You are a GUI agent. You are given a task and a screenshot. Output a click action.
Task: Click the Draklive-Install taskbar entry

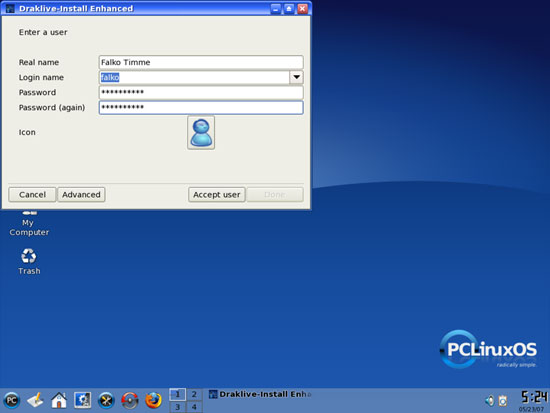(260, 394)
